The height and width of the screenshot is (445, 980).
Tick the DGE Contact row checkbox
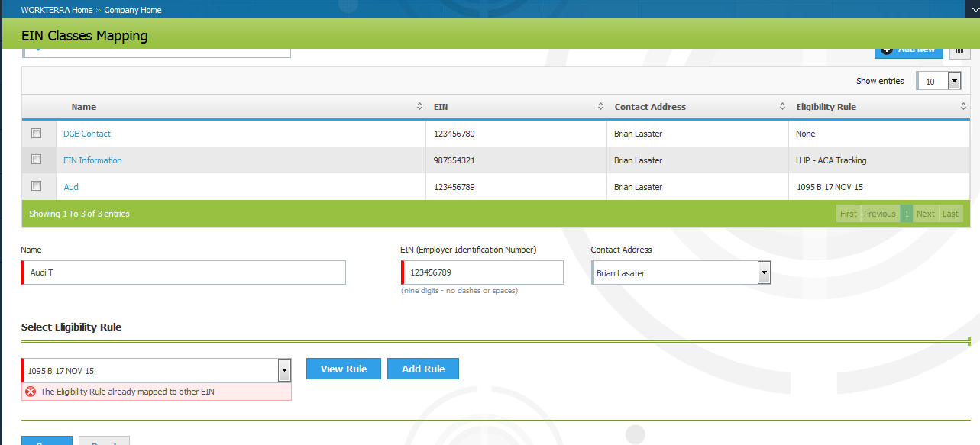(36, 134)
